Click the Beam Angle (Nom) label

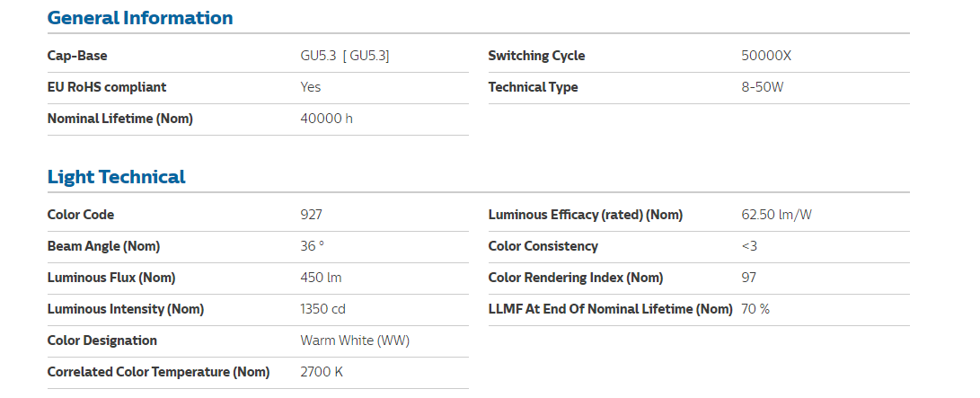pos(103,246)
